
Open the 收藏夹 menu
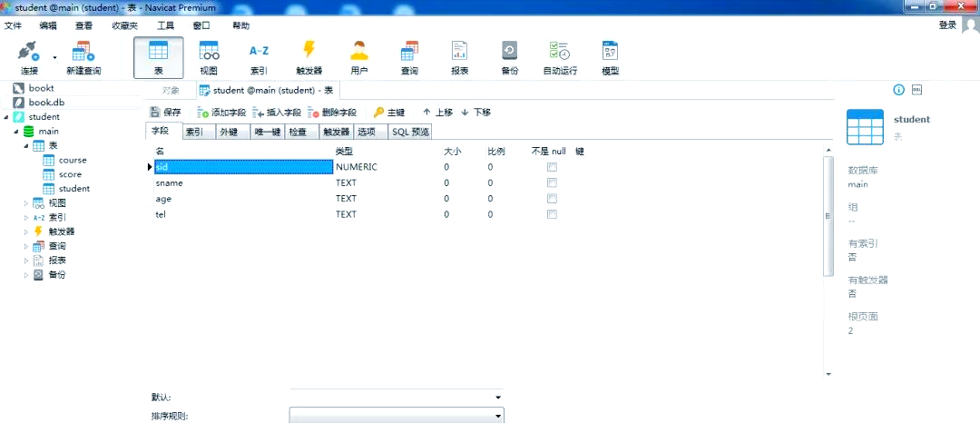[124, 25]
